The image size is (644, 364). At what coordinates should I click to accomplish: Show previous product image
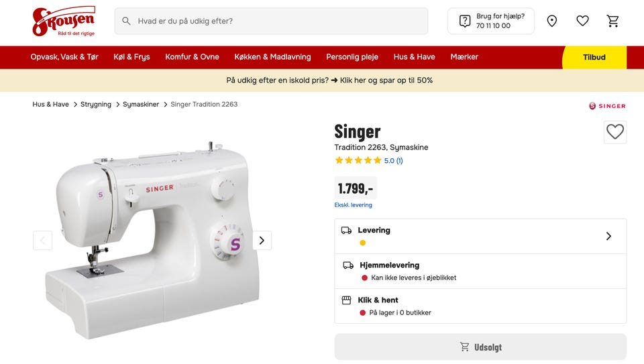pos(42,240)
